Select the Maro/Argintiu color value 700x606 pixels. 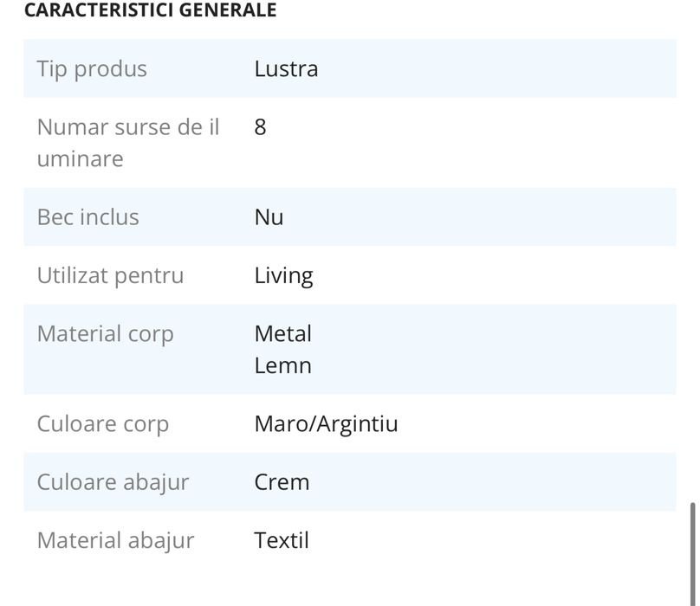point(326,424)
